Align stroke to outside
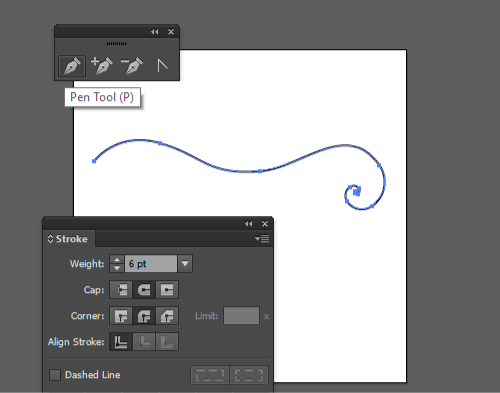Image resolution: width=500 pixels, height=393 pixels. point(167,342)
